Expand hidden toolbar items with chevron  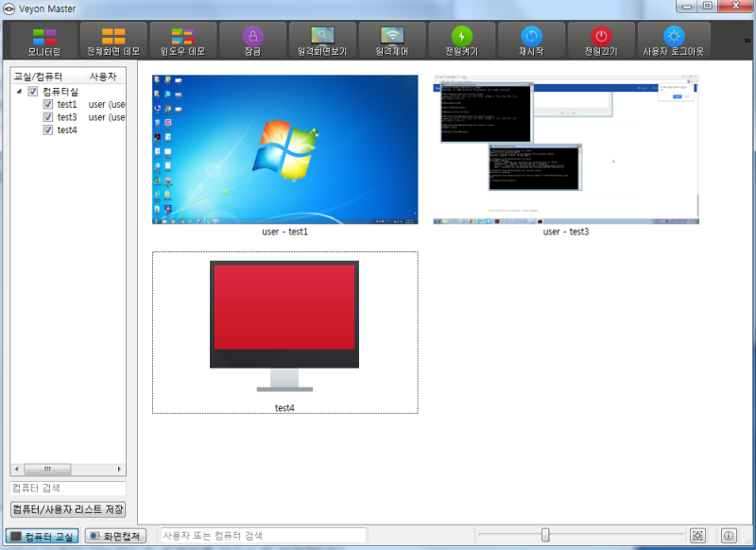pyautogui.click(x=747, y=41)
